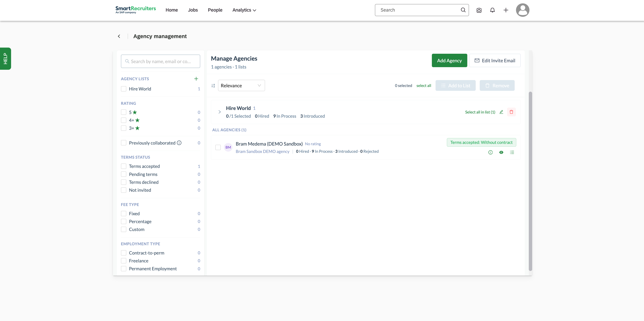Screen dimensions: 644x321
Task: Edit Hire World list with pencil icon
Action: click(x=501, y=112)
